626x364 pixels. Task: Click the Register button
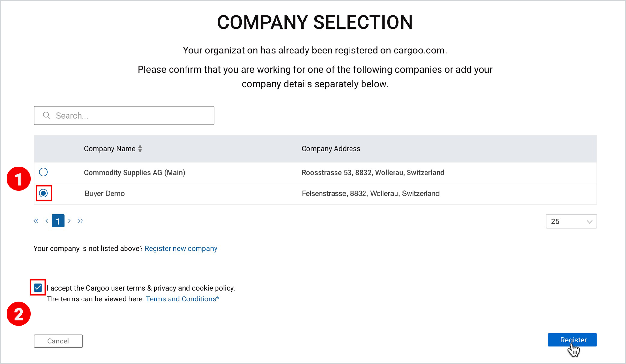[x=572, y=340]
